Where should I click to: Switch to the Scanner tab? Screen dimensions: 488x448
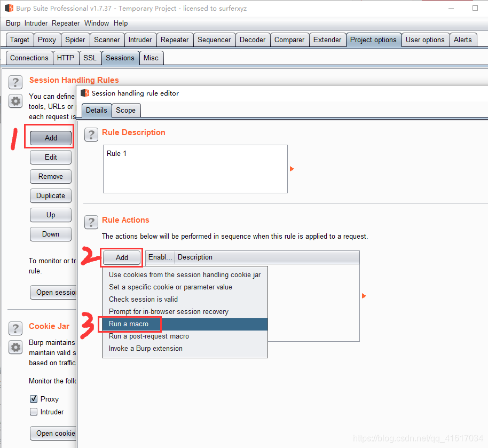click(107, 40)
